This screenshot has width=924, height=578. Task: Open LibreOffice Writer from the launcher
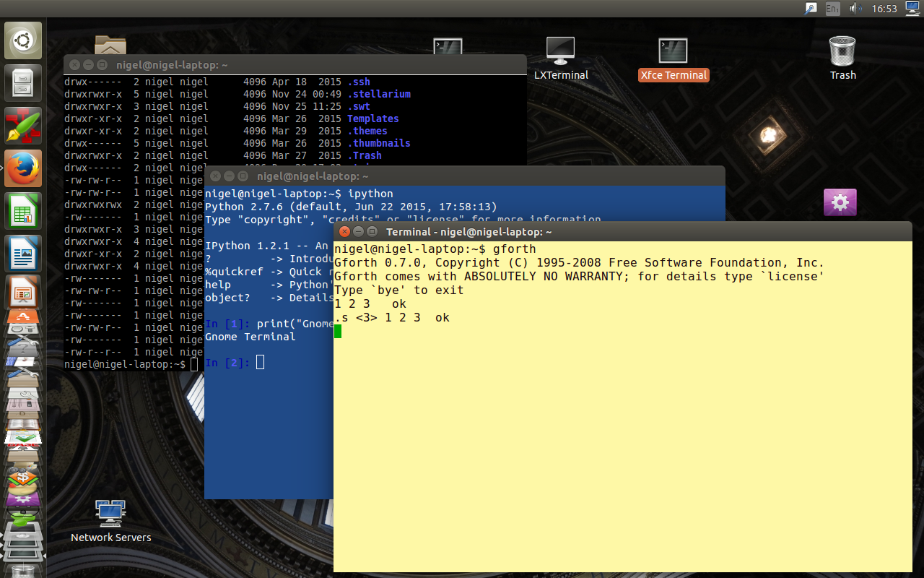[x=24, y=254]
